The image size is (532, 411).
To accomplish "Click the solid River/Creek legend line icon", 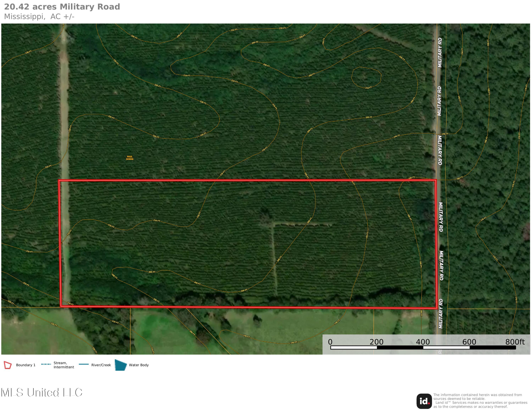I will [84, 364].
